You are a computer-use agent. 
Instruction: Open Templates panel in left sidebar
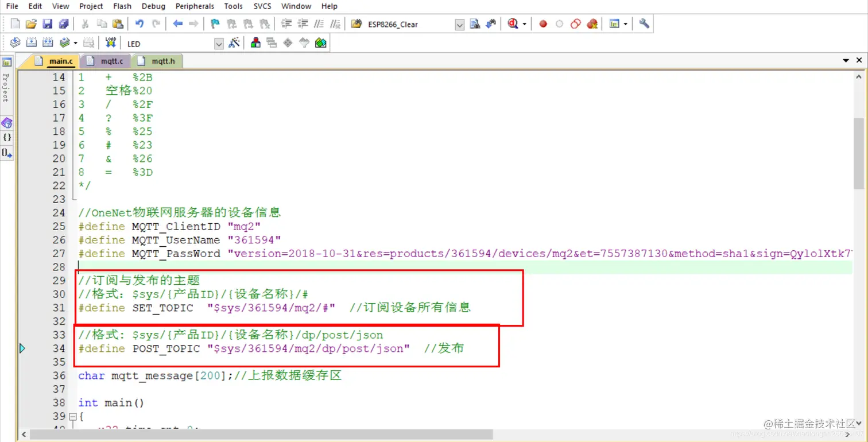tap(7, 153)
